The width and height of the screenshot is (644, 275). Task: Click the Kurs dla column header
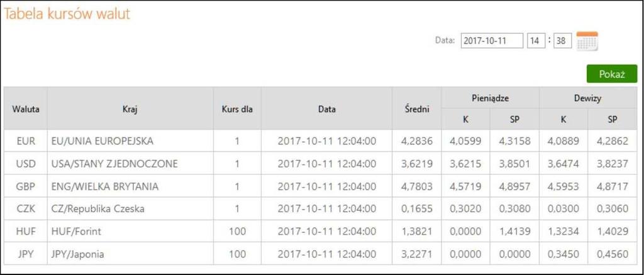pos(237,109)
